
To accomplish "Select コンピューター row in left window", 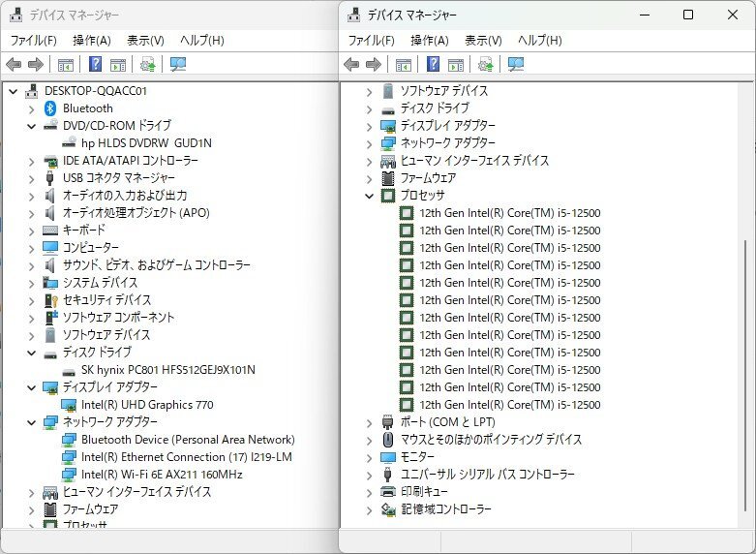I will (91, 248).
